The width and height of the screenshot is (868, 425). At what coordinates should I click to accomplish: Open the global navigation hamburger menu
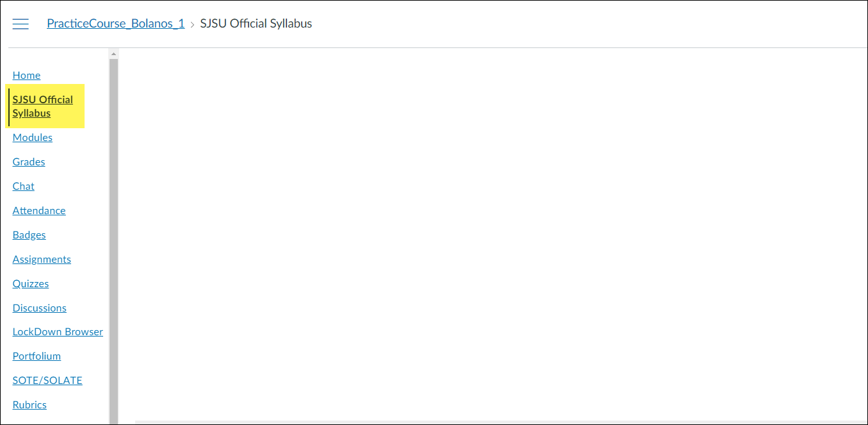[x=20, y=23]
